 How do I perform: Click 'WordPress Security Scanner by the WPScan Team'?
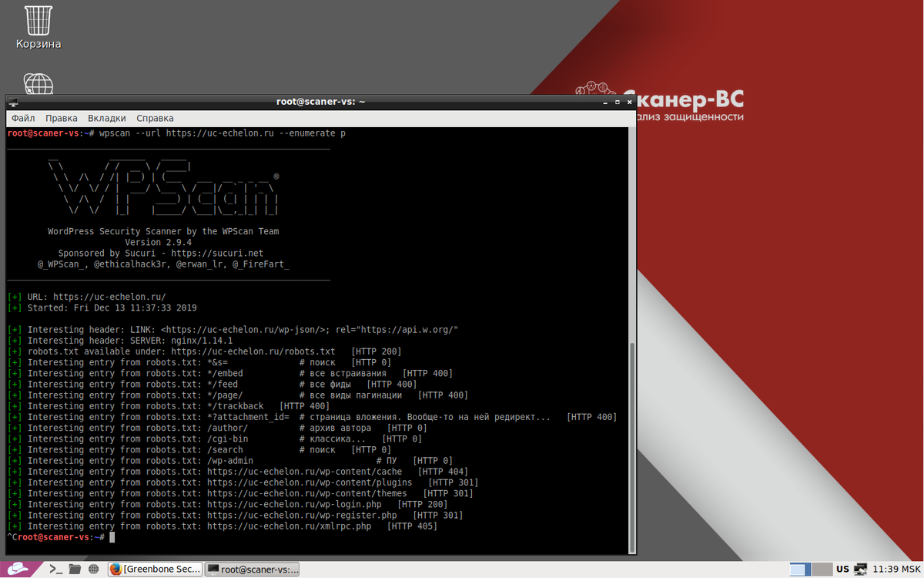[163, 231]
